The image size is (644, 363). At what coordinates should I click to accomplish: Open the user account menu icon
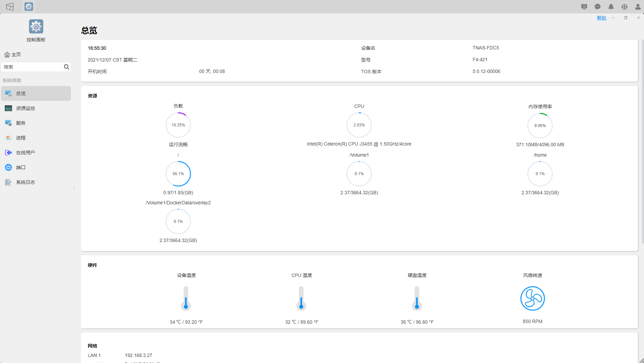[638, 7]
